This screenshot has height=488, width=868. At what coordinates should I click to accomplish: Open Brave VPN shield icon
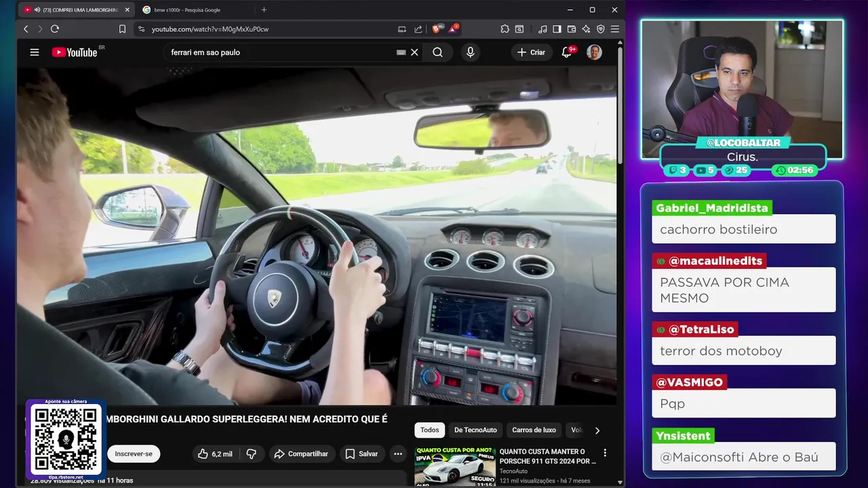600,29
